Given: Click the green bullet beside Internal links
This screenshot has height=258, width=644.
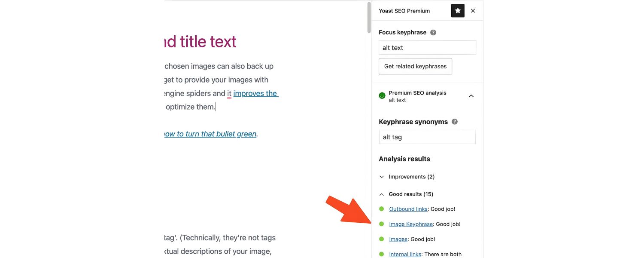Looking at the screenshot, I should point(382,254).
